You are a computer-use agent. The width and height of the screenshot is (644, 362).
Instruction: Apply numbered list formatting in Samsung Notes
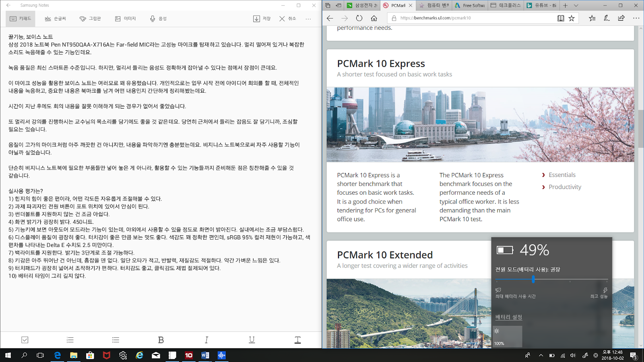point(70,340)
